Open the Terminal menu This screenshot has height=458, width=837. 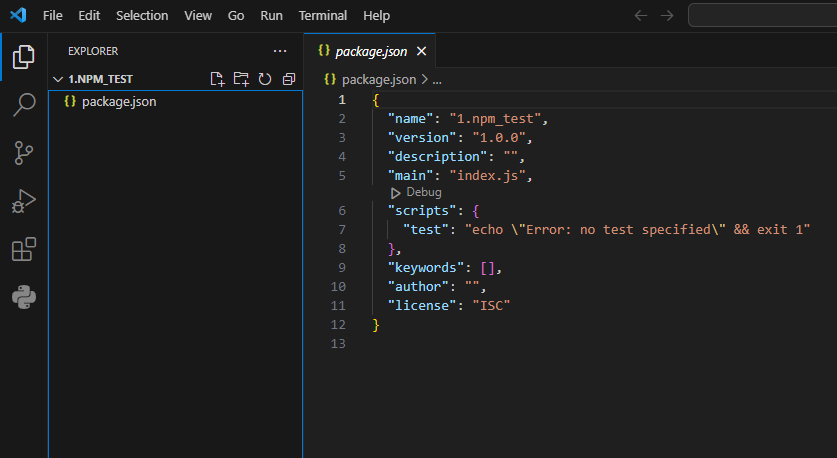click(x=323, y=16)
